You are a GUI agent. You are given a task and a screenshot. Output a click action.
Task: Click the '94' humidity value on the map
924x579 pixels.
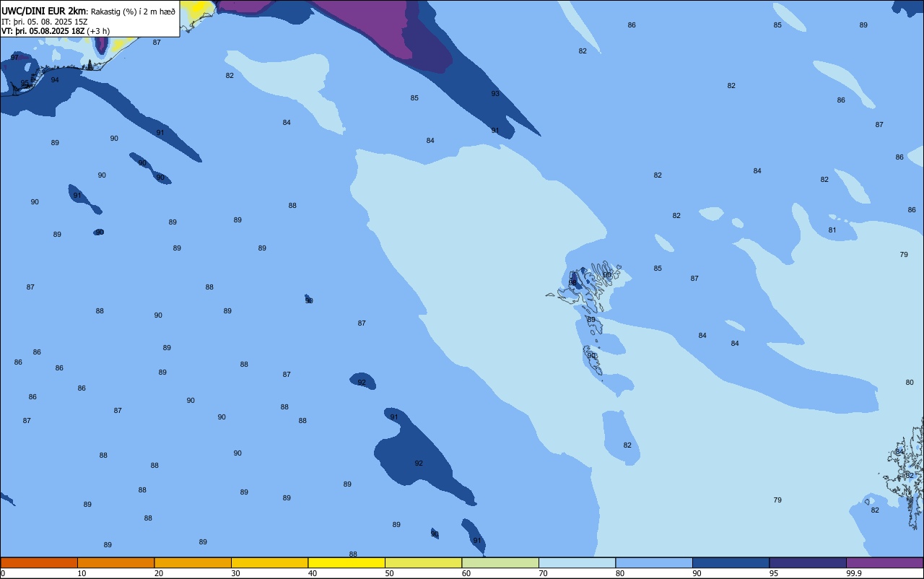click(55, 80)
